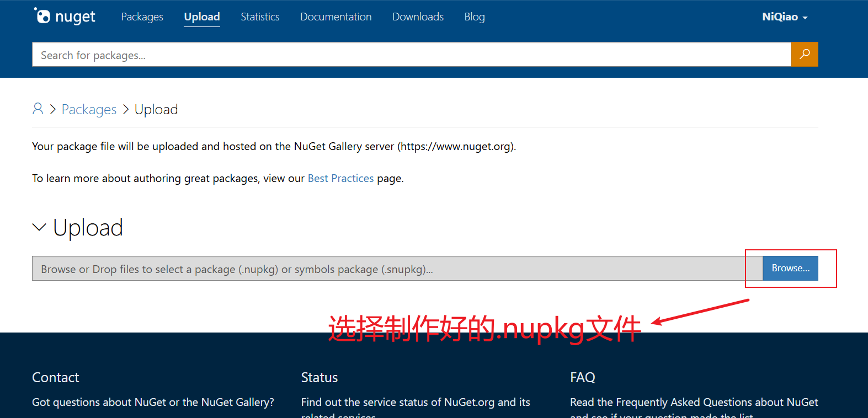Click the package file drop field

(397, 269)
